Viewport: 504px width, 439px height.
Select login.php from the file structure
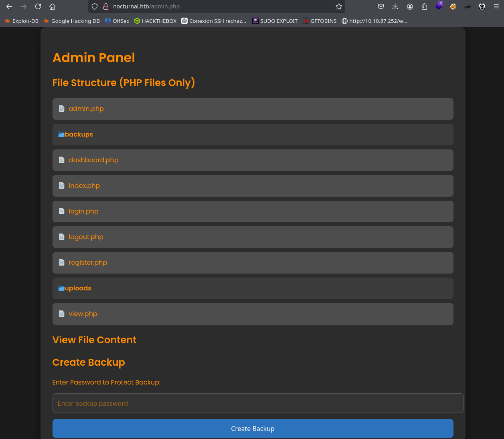83,211
